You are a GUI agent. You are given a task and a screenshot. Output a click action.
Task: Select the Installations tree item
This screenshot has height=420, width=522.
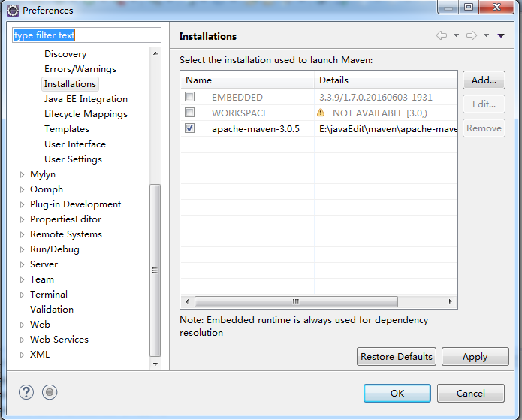pyautogui.click(x=70, y=84)
